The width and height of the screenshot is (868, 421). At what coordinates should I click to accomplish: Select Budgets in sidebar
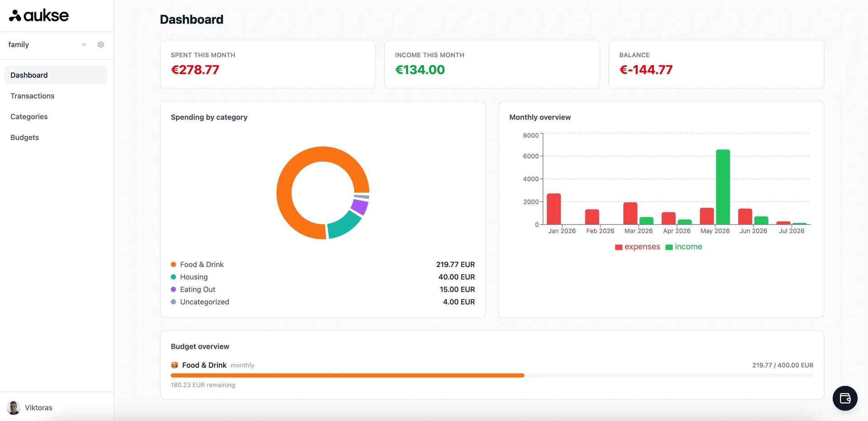[24, 137]
